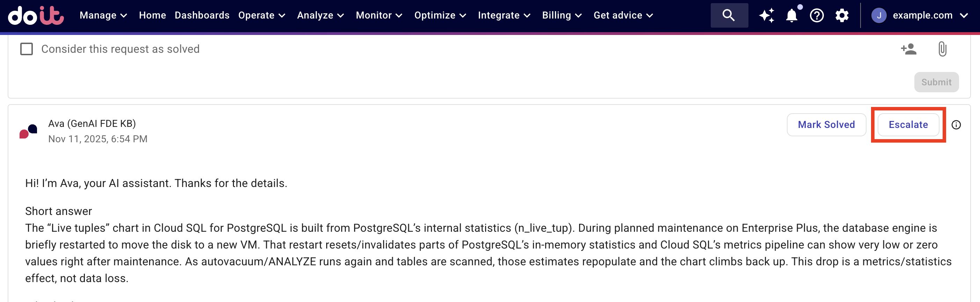
Task: Check 'Consider this request as solved'
Action: tap(27, 49)
